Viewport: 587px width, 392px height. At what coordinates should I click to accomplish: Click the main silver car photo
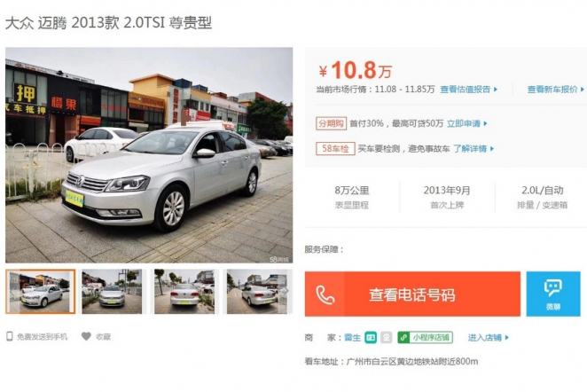(x=149, y=155)
